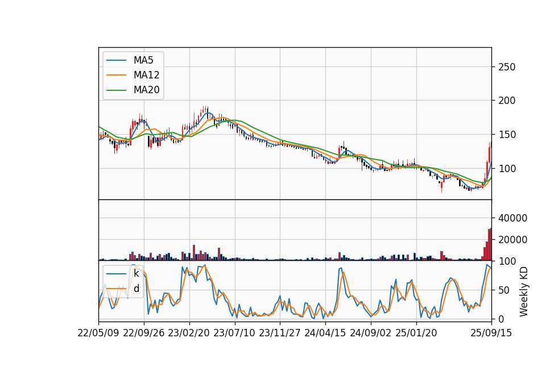
Task: Click the 150 price axis tick label
Action: pyautogui.click(x=507, y=135)
